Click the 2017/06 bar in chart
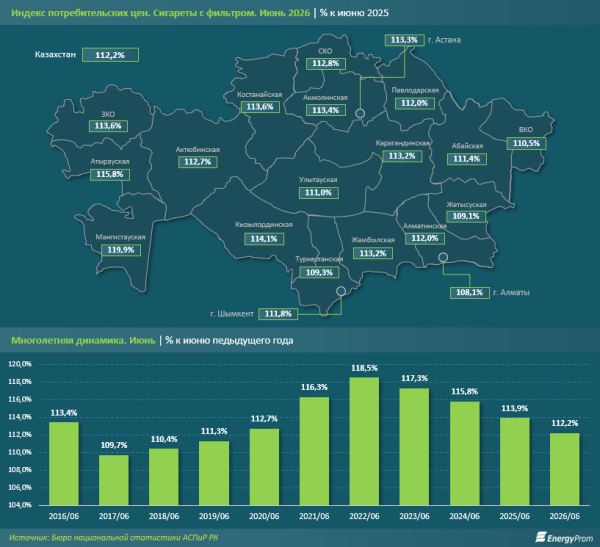 pyautogui.click(x=114, y=480)
